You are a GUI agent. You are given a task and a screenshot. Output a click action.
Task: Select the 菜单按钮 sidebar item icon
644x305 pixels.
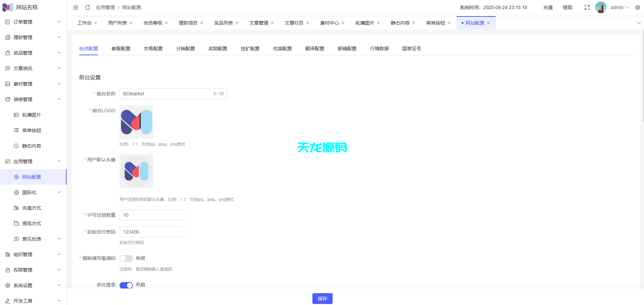pyautogui.click(x=16, y=130)
